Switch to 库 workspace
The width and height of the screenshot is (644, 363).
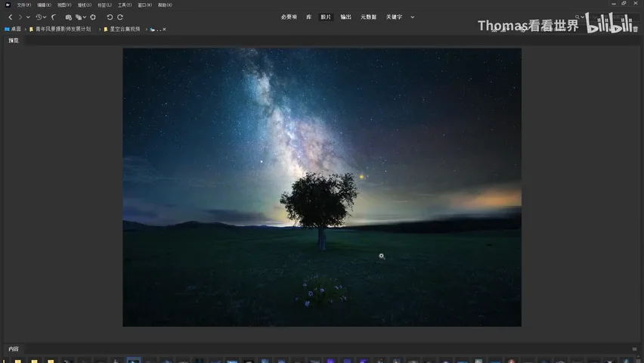308,17
